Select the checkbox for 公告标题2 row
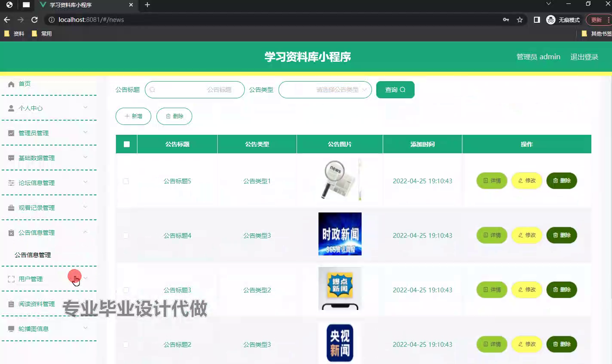 pos(126,345)
